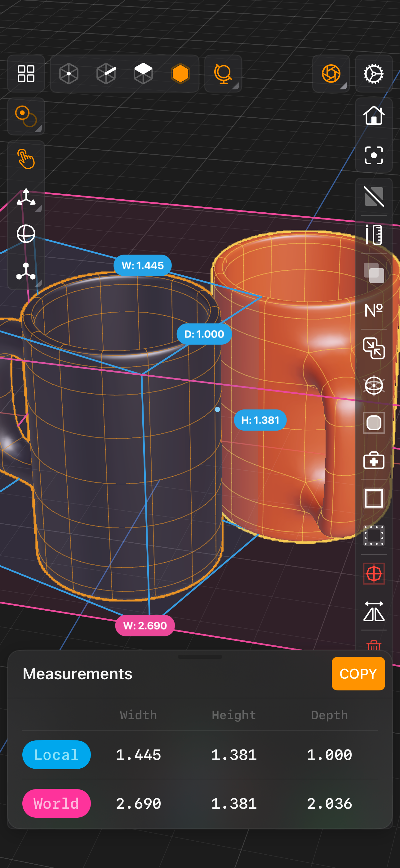Open the four-square grid menu

coord(26,74)
